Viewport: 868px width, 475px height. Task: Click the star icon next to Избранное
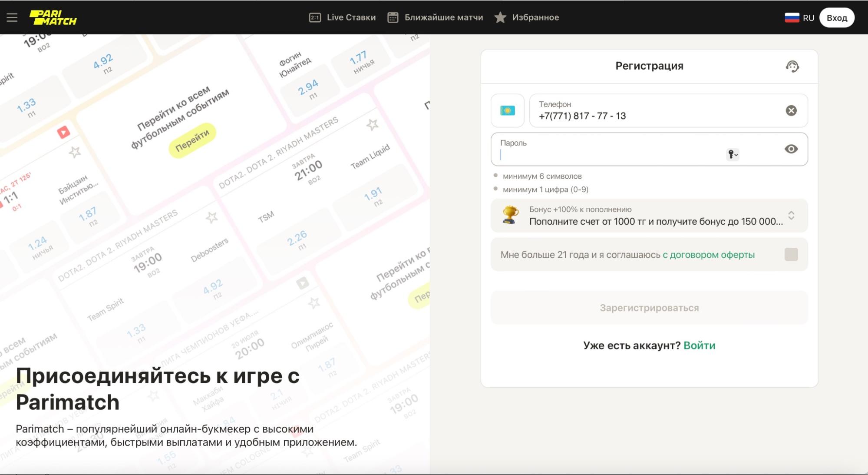pos(500,17)
